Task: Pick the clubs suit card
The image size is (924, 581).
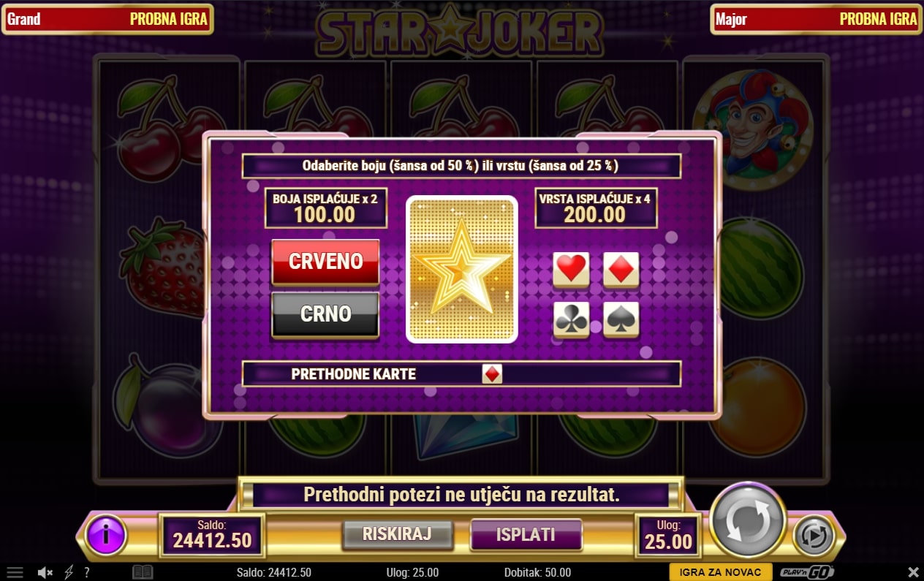Action: [571, 319]
